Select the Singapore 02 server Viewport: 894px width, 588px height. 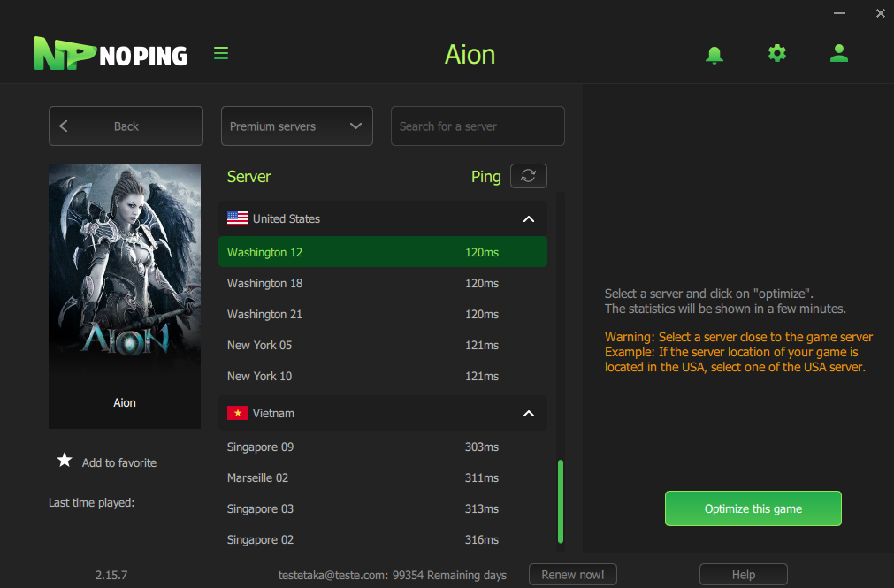383,539
